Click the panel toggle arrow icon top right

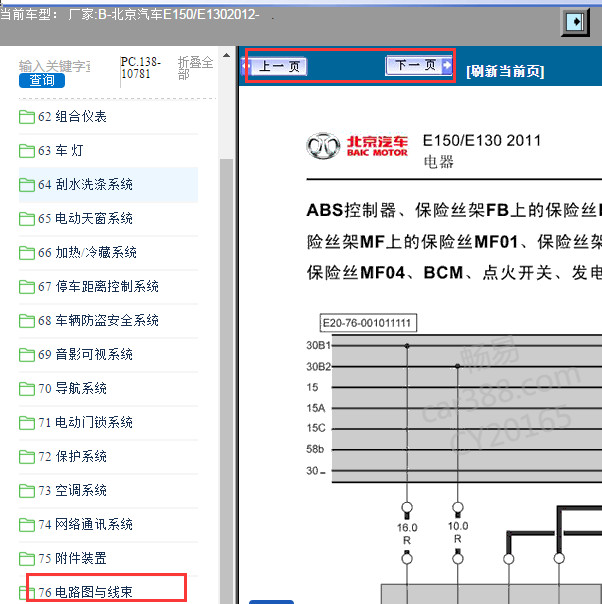[575, 22]
